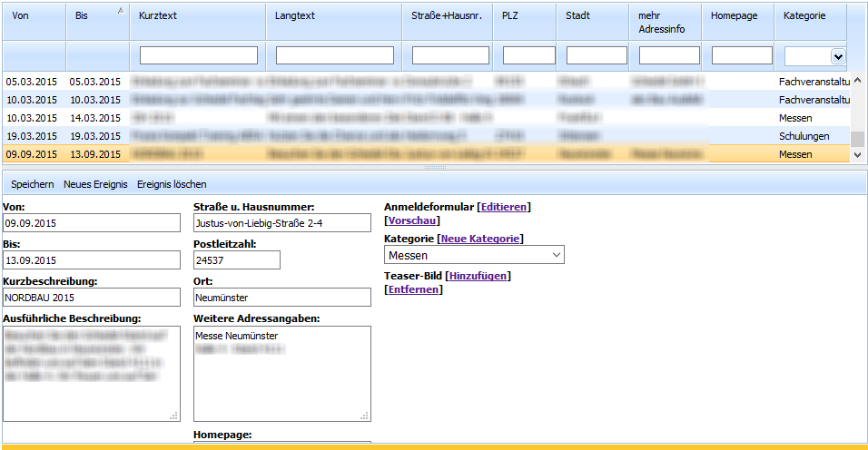The image size is (868, 450).
Task: Open the Editieren link for Anmeldeformular
Action: pyautogui.click(x=503, y=207)
